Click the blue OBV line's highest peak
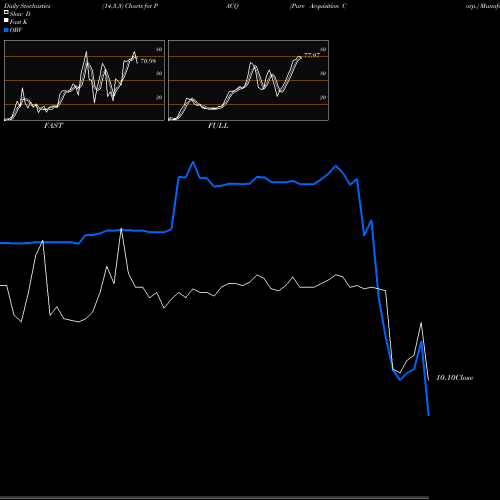Screen dimensions: 500x500 193,162
